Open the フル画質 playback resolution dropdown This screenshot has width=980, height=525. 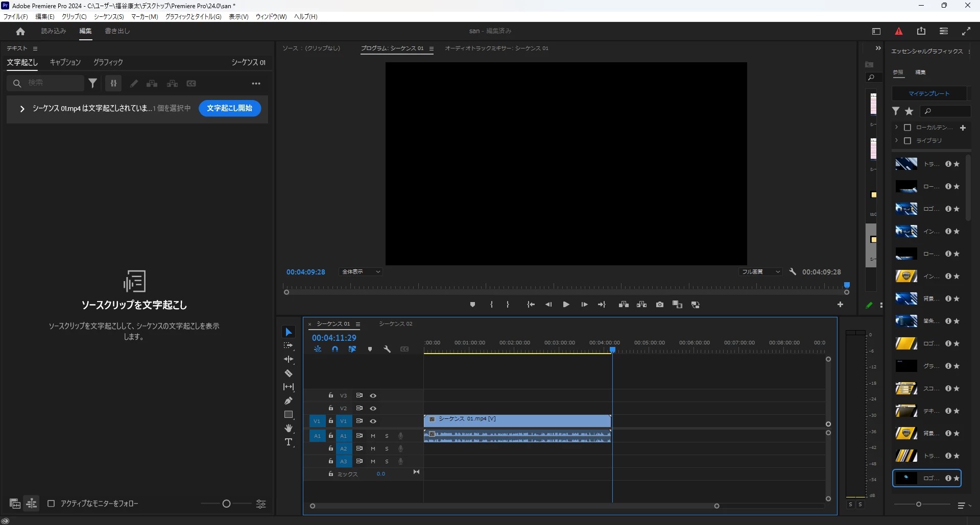[760, 272]
